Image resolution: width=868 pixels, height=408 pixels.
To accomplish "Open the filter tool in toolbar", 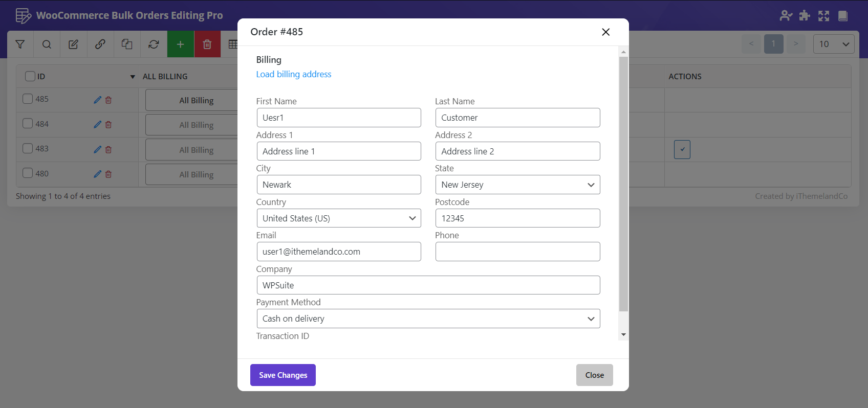I will pyautogui.click(x=20, y=44).
